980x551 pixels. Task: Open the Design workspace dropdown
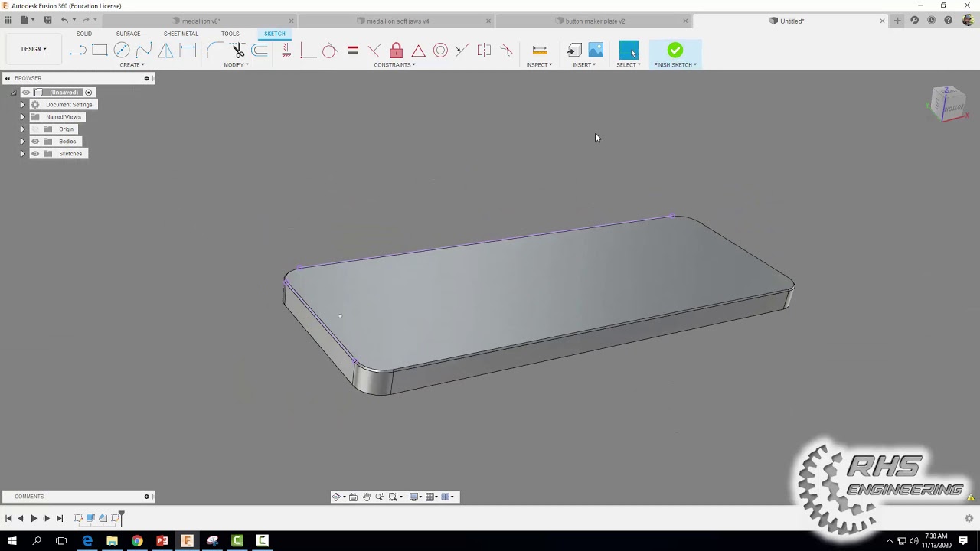34,49
